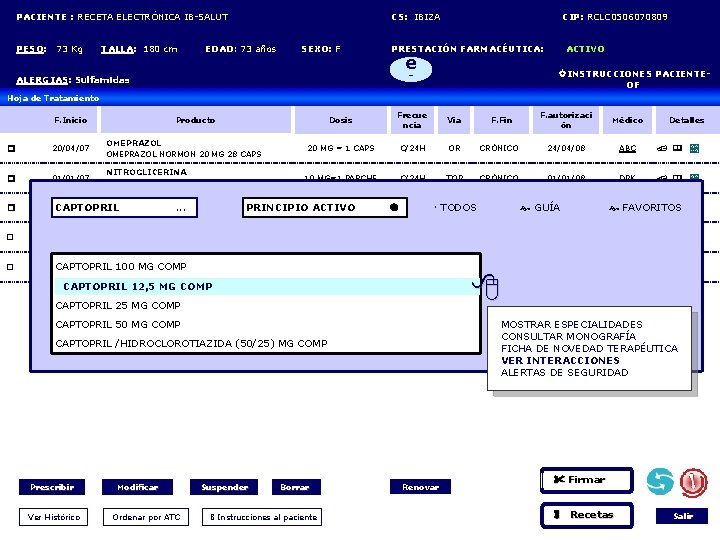
Task: Click the Prescribir button
Action: (52, 487)
